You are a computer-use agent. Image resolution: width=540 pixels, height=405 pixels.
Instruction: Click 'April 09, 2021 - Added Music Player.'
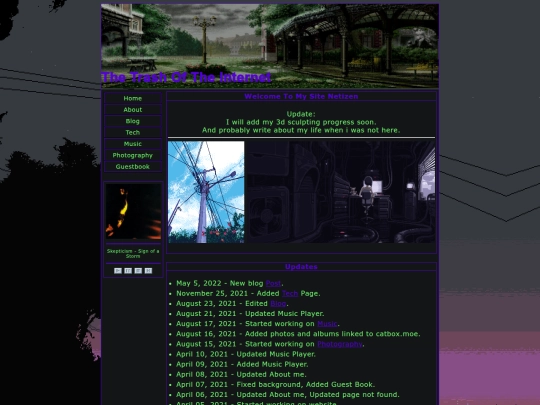(242, 364)
